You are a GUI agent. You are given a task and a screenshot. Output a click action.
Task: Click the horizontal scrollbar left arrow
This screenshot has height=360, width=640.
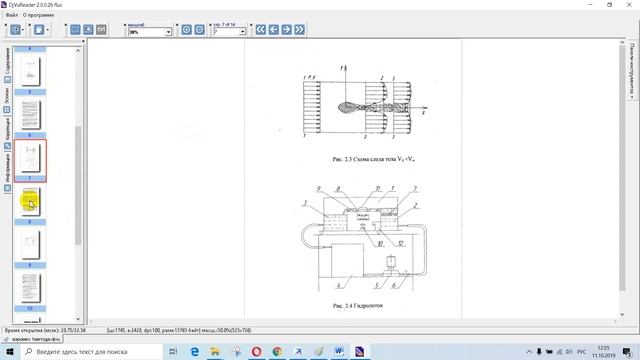(91, 322)
